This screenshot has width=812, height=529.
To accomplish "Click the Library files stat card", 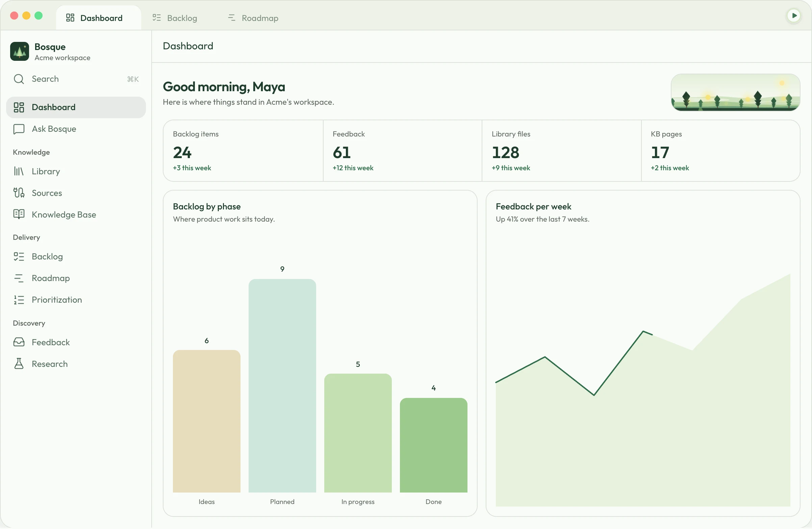I will coord(562,151).
